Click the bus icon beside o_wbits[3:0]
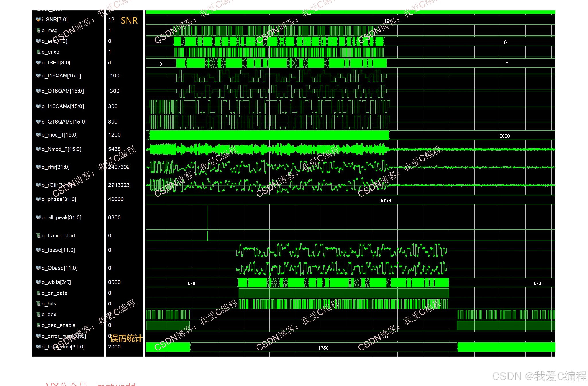 click(38, 282)
